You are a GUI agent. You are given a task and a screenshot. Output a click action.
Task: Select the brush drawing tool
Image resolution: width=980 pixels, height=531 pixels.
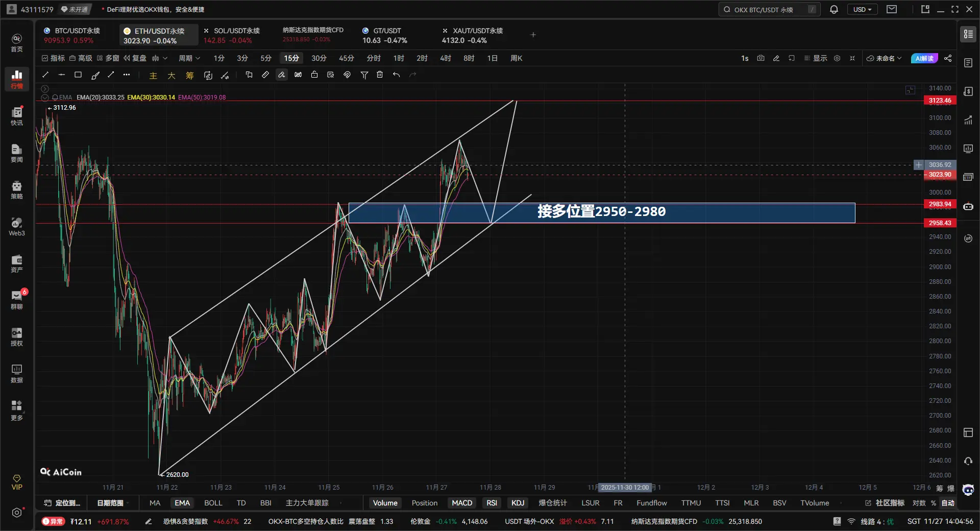pyautogui.click(x=95, y=75)
